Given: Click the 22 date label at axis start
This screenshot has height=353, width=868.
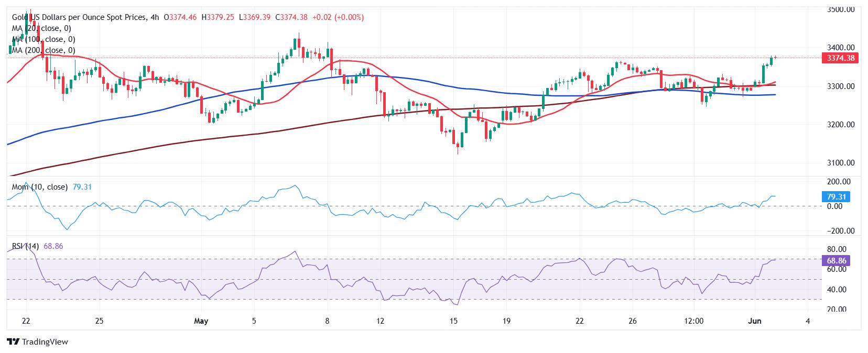Looking at the screenshot, I should [x=26, y=321].
